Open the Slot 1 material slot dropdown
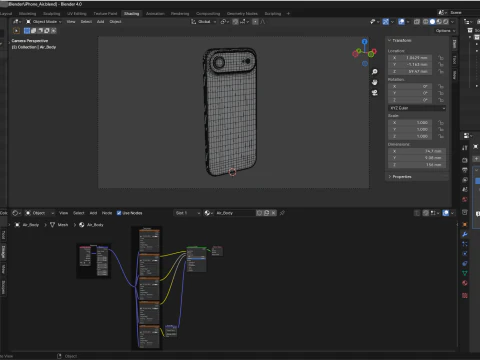 click(x=188, y=213)
